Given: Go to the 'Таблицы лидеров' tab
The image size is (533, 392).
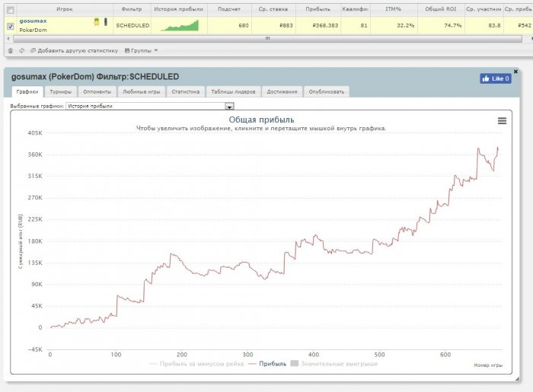Looking at the screenshot, I should tap(233, 91).
